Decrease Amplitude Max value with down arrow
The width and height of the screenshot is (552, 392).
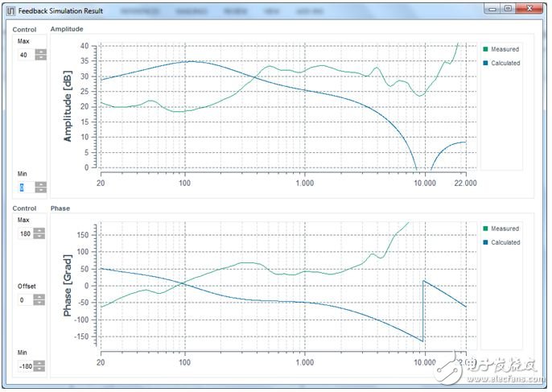point(41,57)
